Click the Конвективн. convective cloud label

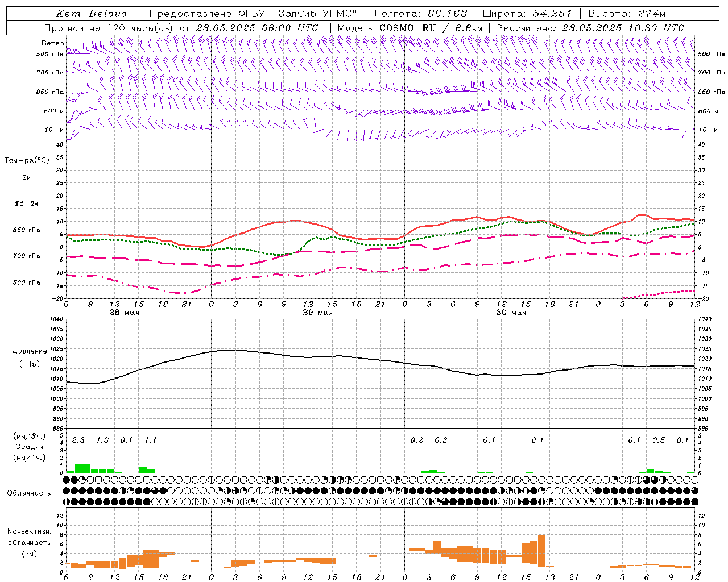[x=29, y=531]
